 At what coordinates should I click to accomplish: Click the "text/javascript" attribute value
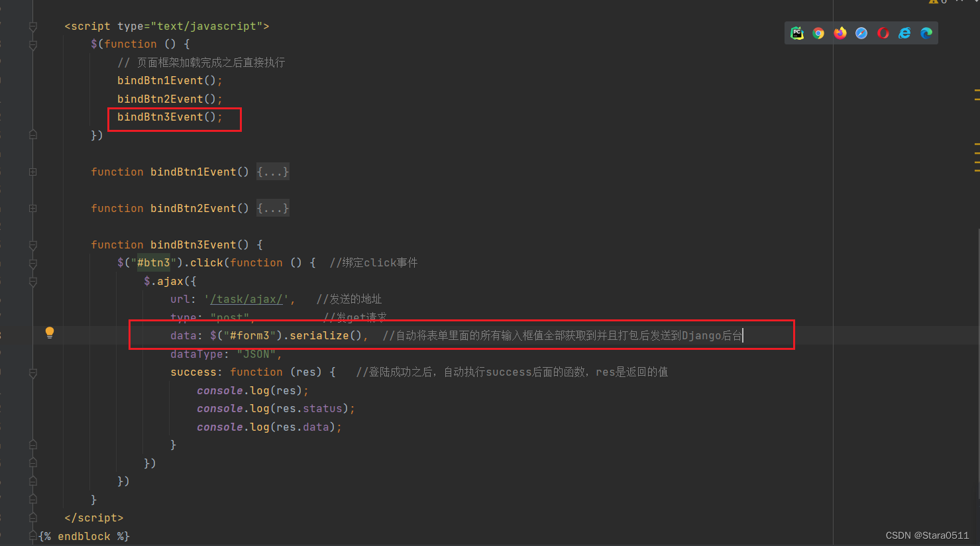207,27
